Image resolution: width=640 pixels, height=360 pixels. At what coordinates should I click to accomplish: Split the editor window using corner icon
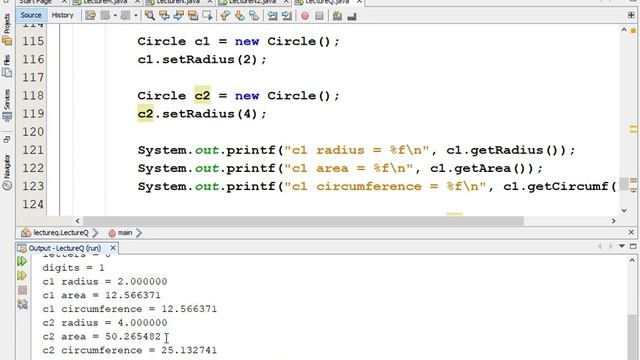pos(631,15)
